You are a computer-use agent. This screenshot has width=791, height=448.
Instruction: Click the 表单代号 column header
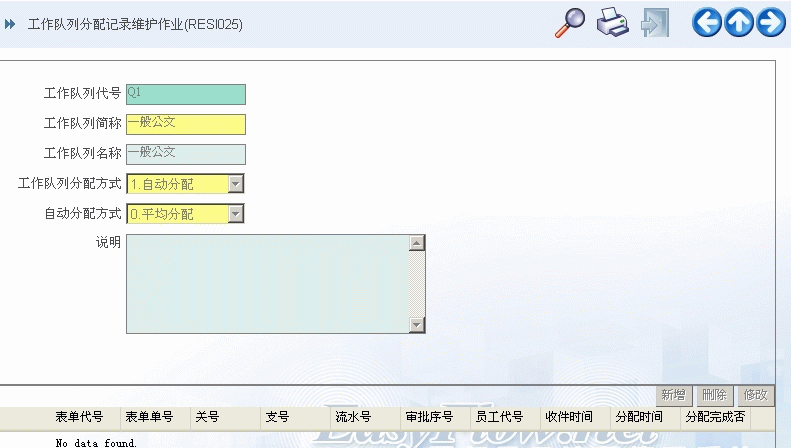point(79,417)
